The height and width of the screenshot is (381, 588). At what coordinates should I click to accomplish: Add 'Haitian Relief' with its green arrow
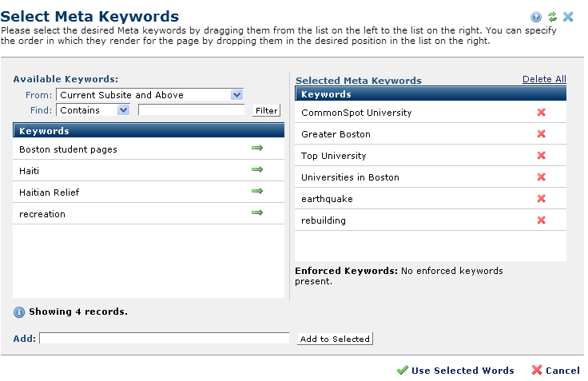point(256,192)
